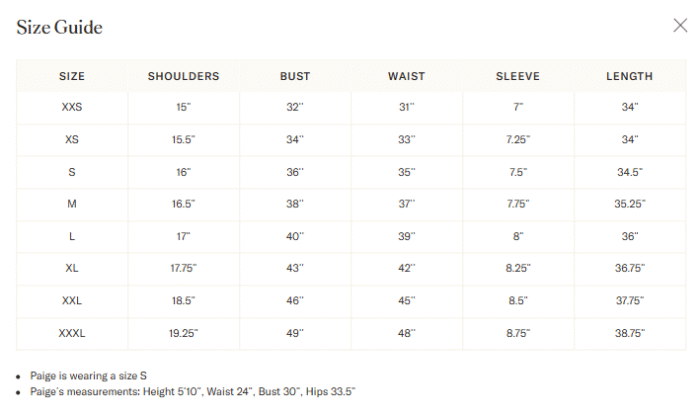
Task: Select the XXL size row label
Action: click(72, 301)
